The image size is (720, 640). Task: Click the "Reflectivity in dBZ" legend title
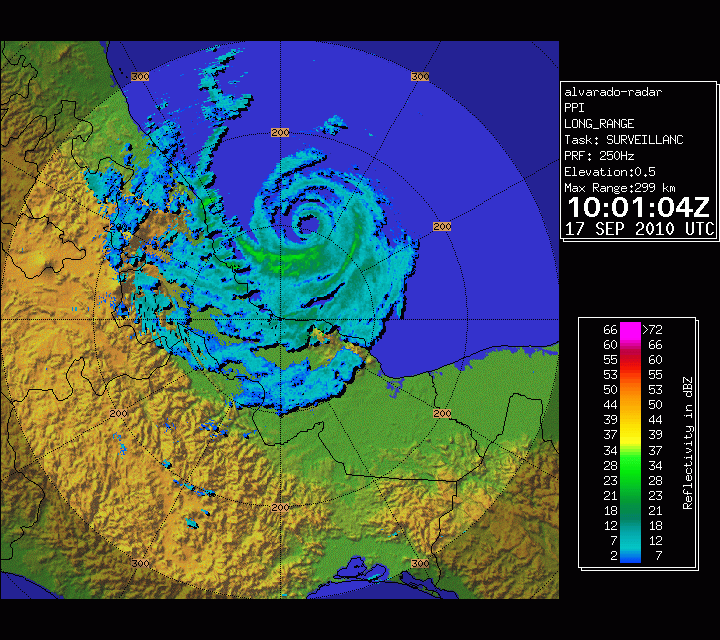[687, 444]
